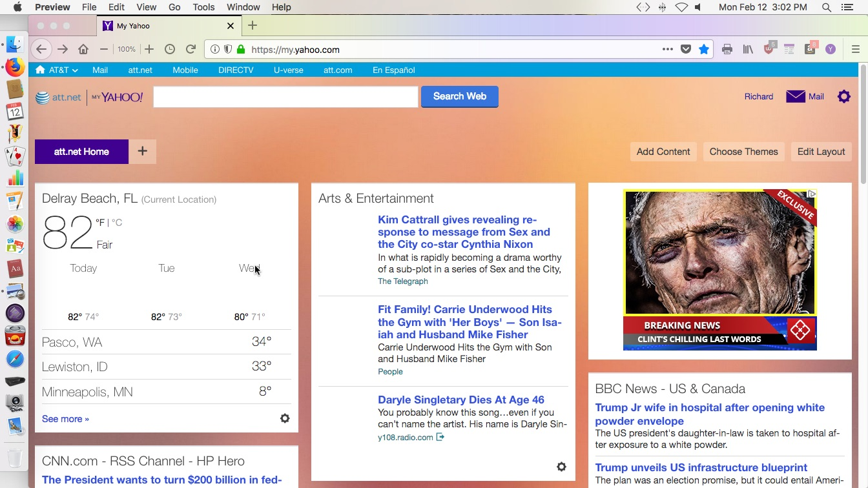The width and height of the screenshot is (868, 488).
Task: Open the Firefox hamburger menu
Action: coord(856,49)
